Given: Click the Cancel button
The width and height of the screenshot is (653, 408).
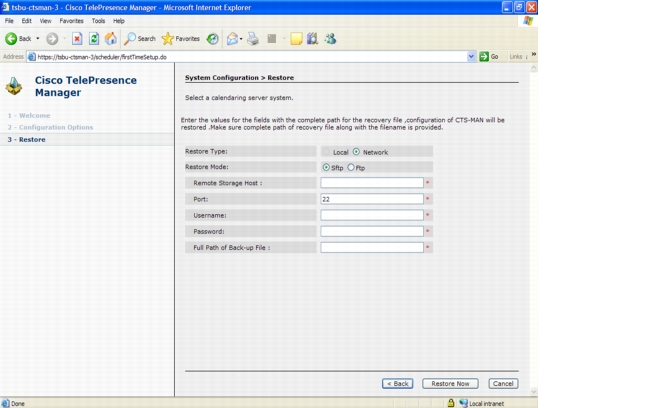Looking at the screenshot, I should (x=503, y=383).
